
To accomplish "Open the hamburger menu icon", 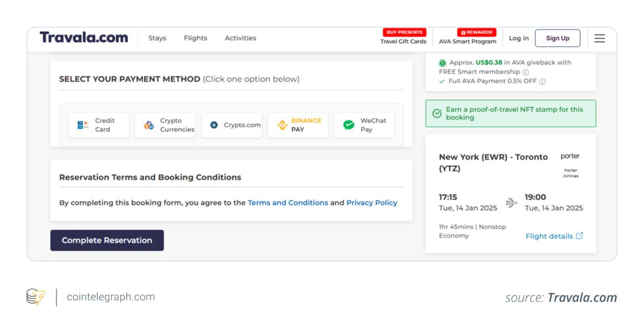I will [x=599, y=38].
